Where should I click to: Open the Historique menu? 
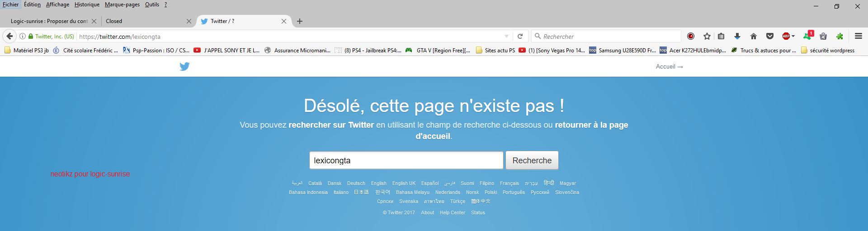pyautogui.click(x=87, y=5)
